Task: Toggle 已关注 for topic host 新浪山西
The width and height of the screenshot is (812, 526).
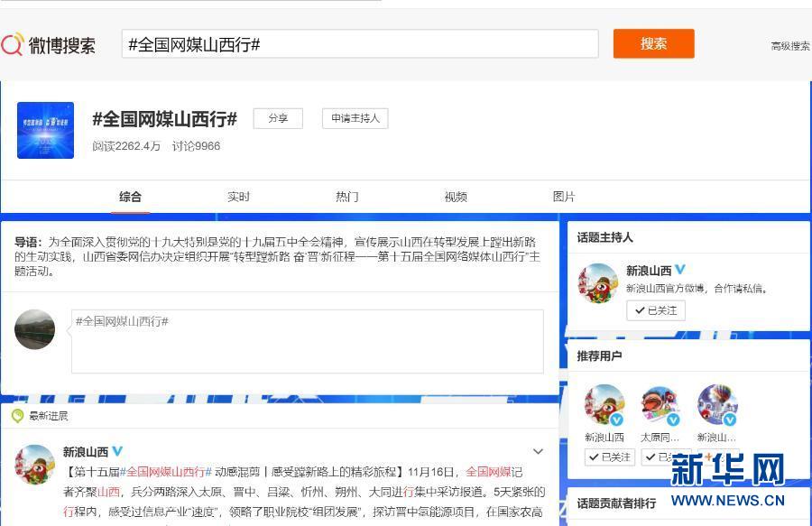Action: click(x=656, y=310)
